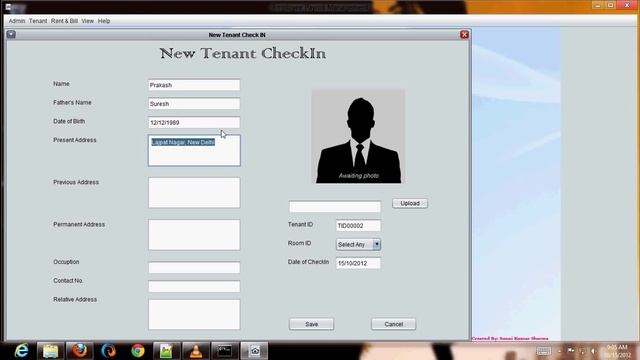
Task: Click the Tenant ID field TID00002
Action: 358,226
